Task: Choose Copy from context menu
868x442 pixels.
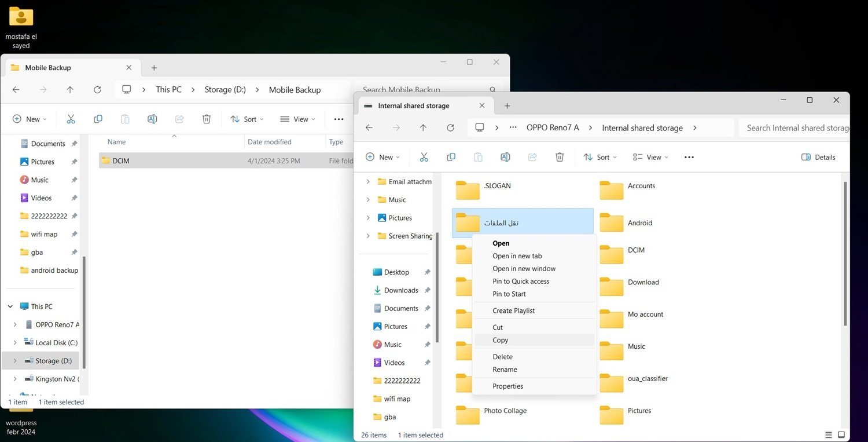Action: pos(534,340)
